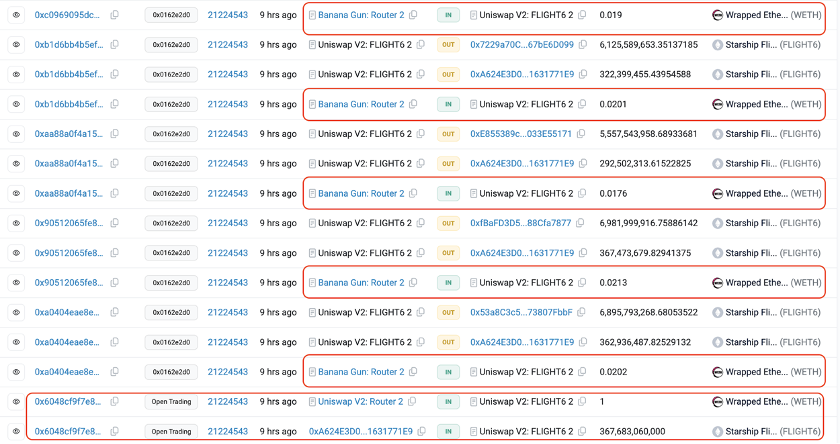Image resolution: width=840 pixels, height=444 pixels.
Task: Click Open Trading method badge on 1 WETH row
Action: [171, 402]
